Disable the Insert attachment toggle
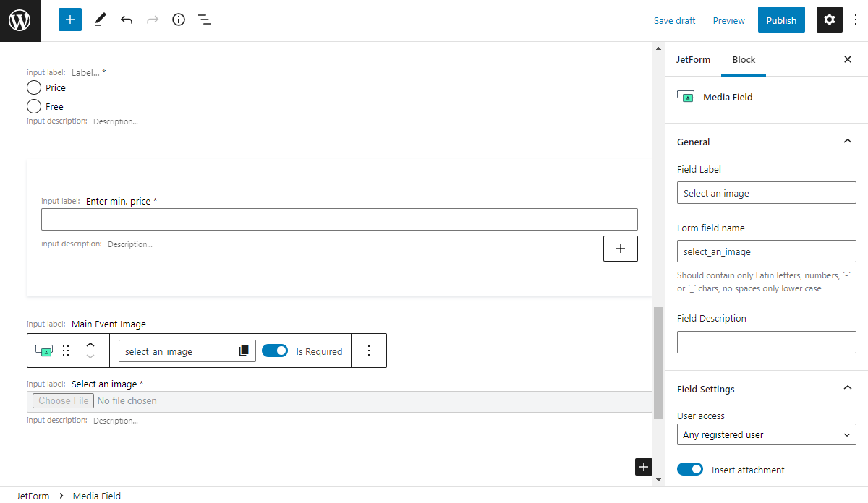Screen dimensions: 868x503 689,469
